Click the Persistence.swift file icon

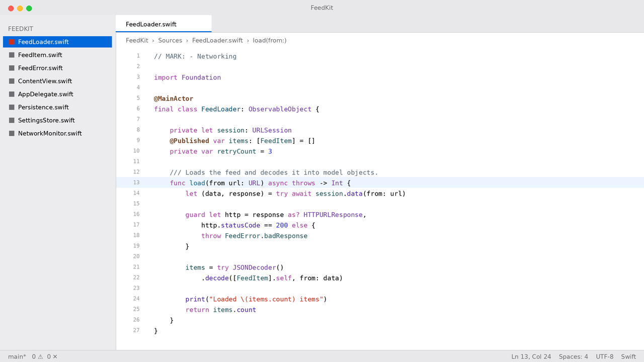(x=12, y=107)
